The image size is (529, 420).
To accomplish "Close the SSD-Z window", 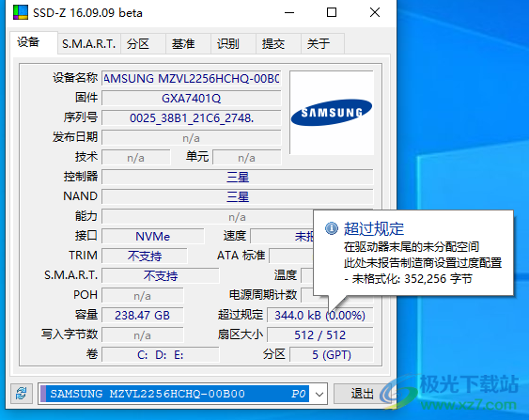I will pos(375,13).
